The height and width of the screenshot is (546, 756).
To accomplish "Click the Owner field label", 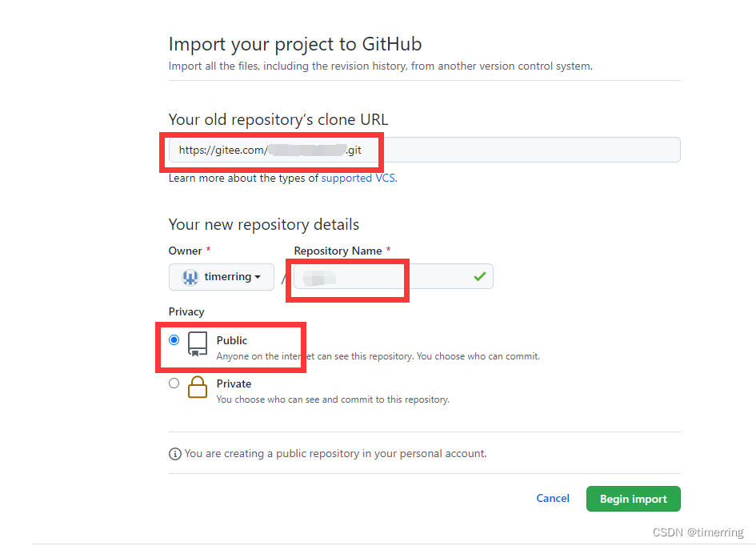I will coord(185,251).
